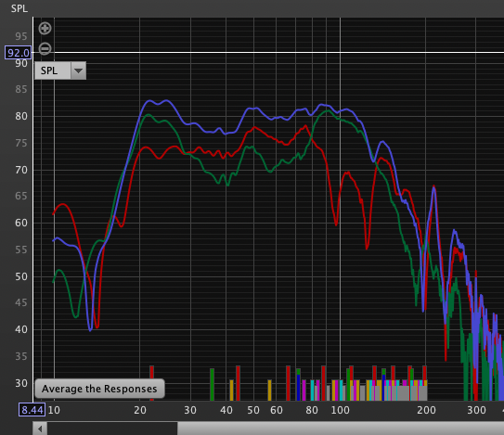Click the dark scrollbar track area
The height and width of the screenshot is (435, 504).
pyautogui.click(x=112, y=429)
